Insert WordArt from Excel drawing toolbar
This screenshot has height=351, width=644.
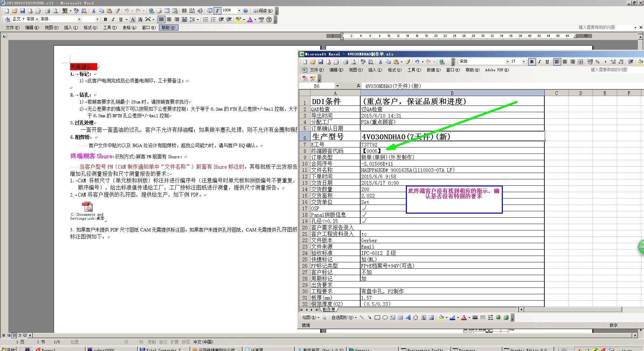click(x=408, y=317)
